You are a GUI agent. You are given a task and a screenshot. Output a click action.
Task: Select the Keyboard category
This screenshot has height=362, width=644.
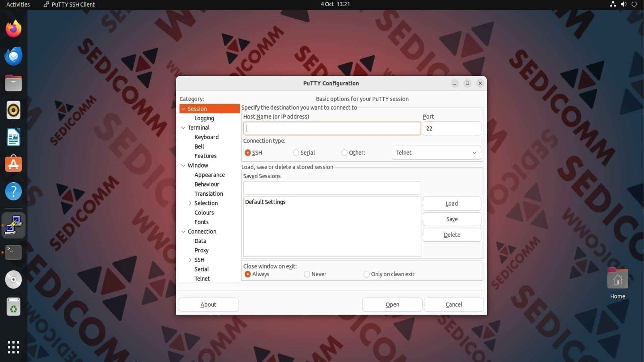click(x=206, y=137)
